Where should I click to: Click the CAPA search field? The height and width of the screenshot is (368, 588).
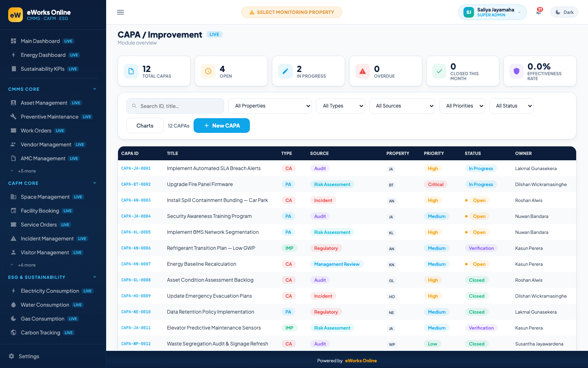click(175, 106)
